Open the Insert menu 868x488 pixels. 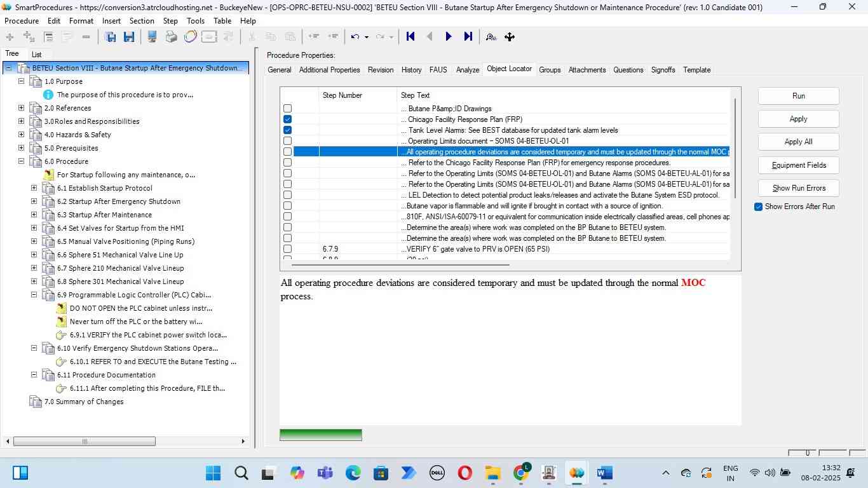pos(112,21)
